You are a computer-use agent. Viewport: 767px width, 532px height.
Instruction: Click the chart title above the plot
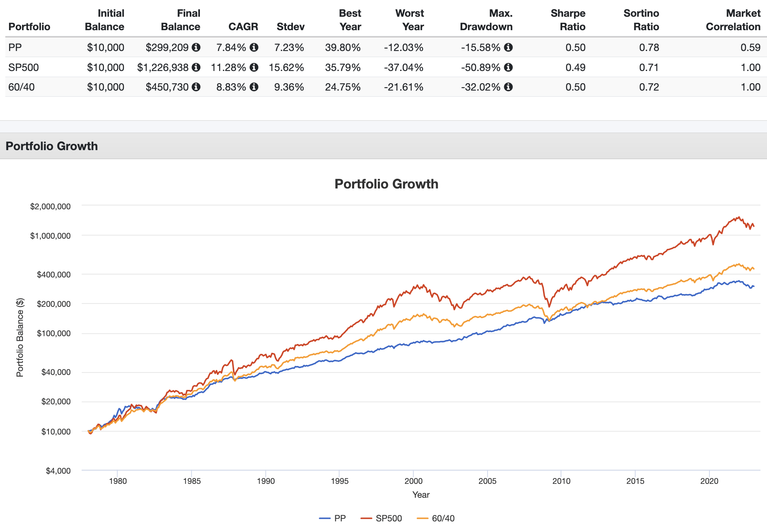tap(386, 184)
